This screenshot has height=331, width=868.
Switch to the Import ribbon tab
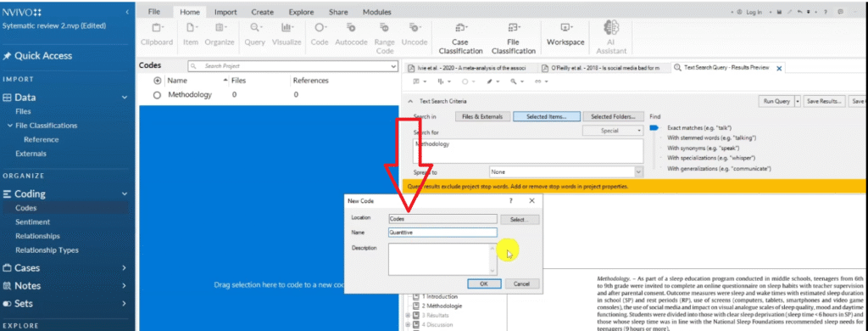[225, 12]
